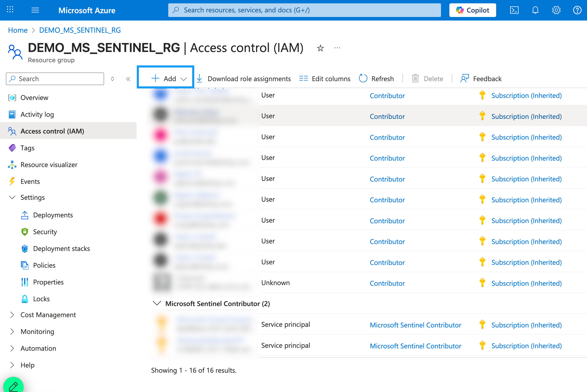Launch Cloud Shell from top bar

point(514,10)
